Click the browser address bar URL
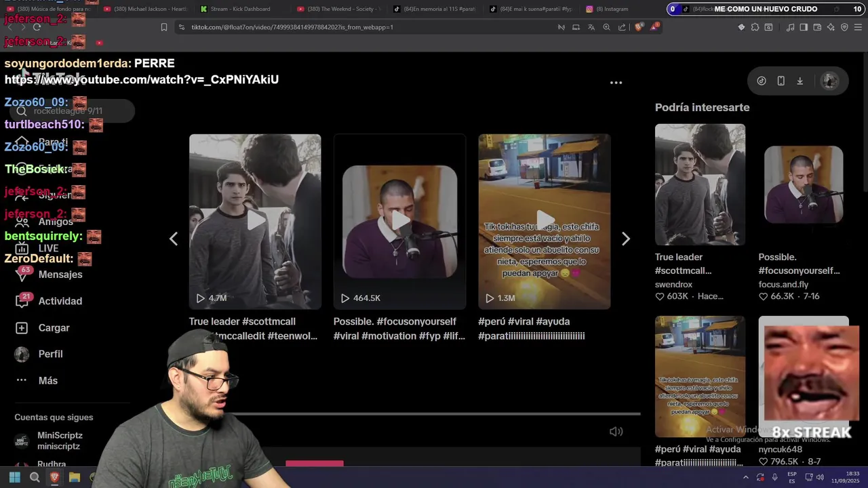 click(x=292, y=27)
